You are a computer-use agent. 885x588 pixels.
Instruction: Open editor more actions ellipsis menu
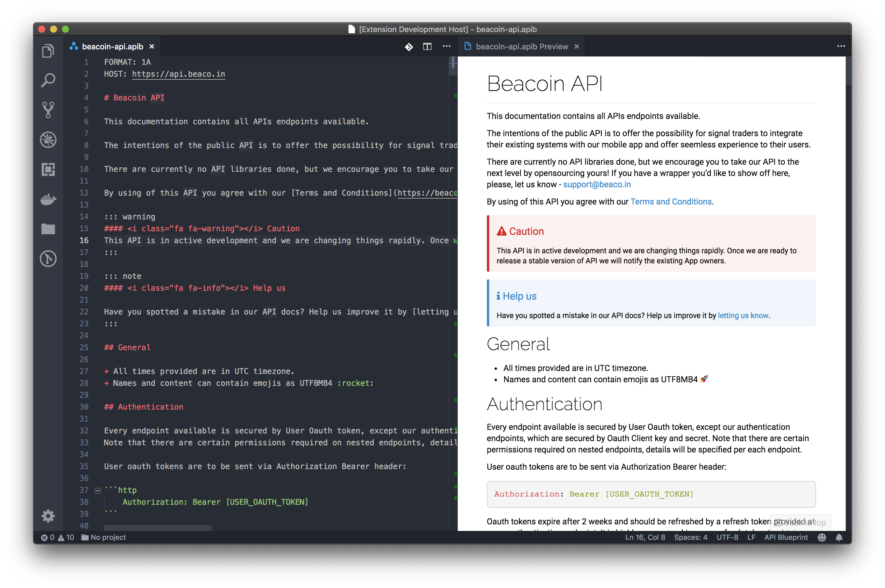coord(446,46)
